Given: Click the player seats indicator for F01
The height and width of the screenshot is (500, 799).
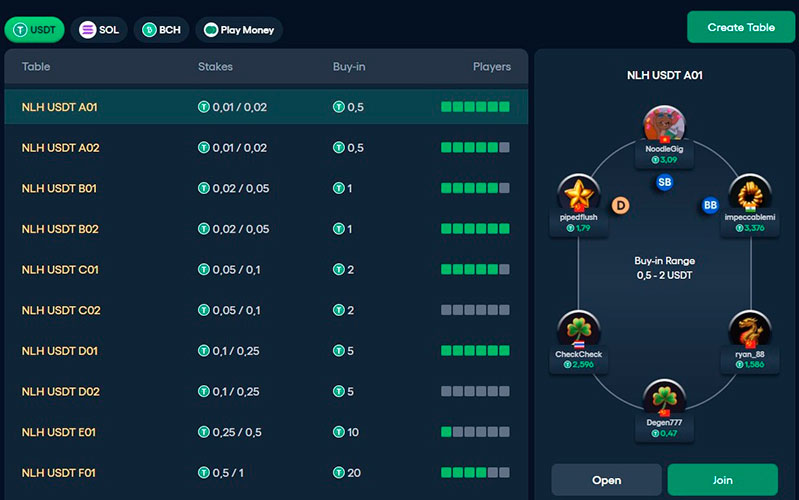Looking at the screenshot, I should coord(475,473).
